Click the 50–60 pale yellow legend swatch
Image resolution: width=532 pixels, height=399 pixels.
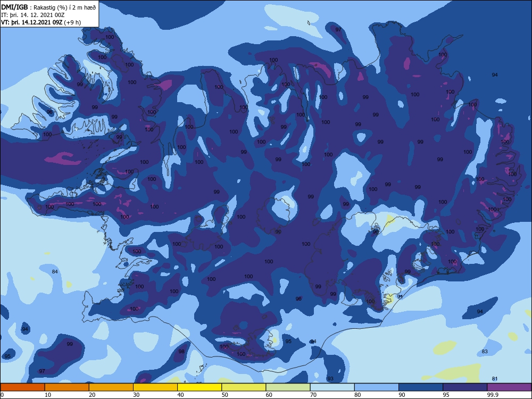coord(244,387)
